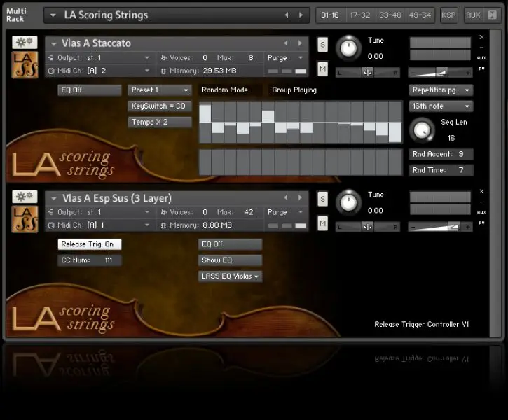Click the plus on Vlas A Esp Sus volume
The image size is (508, 420).
pos(467,227)
